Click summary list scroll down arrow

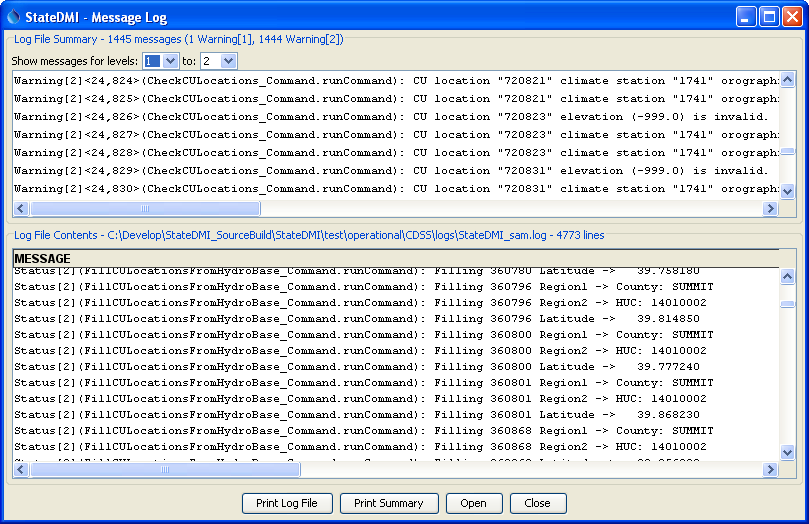coord(787,191)
